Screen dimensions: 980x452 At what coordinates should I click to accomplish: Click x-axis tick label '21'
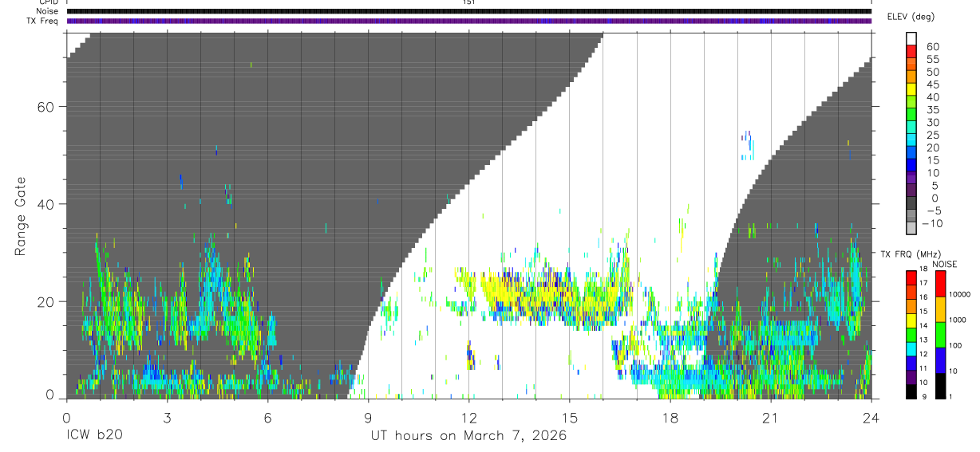coord(770,418)
